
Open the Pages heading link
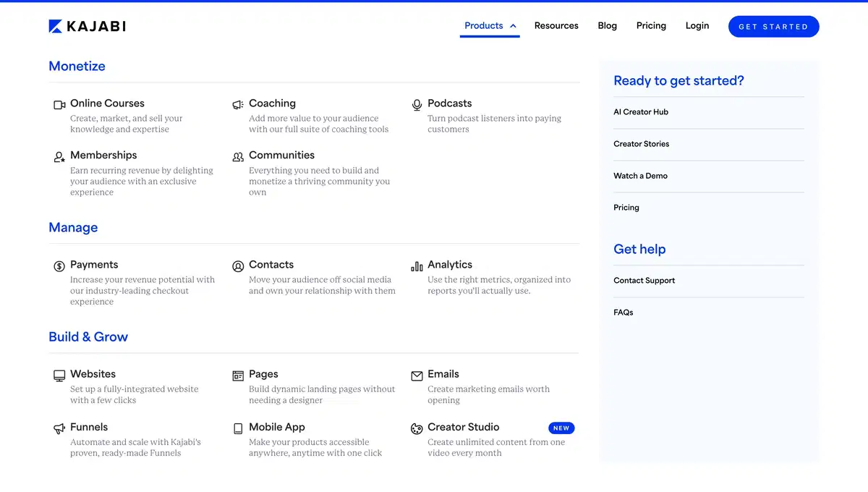click(263, 374)
